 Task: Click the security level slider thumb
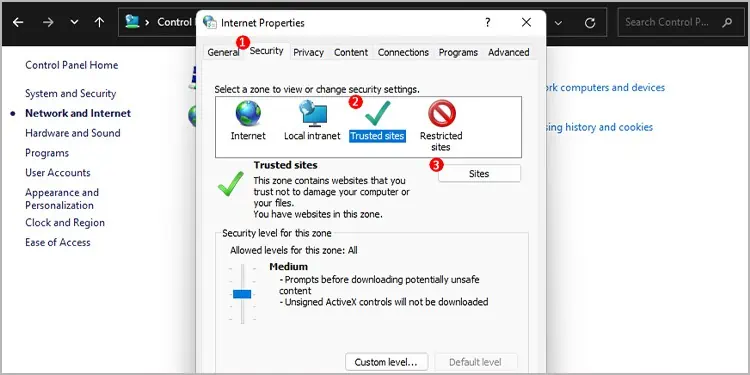click(x=242, y=294)
